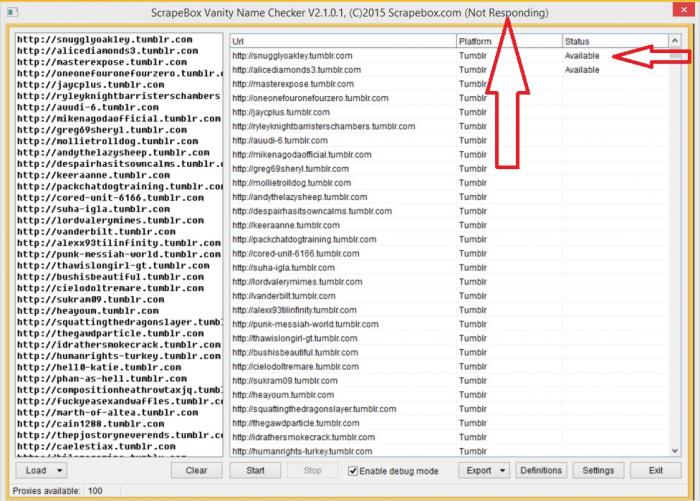Image resolution: width=700 pixels, height=501 pixels.
Task: Select auudi-6.tumblr.com in results table
Action: tap(280, 141)
